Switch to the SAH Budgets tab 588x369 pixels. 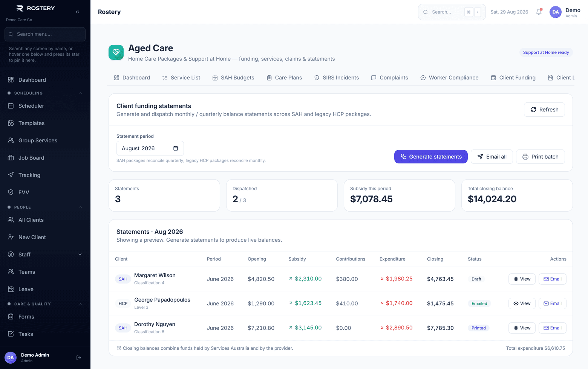click(x=233, y=78)
